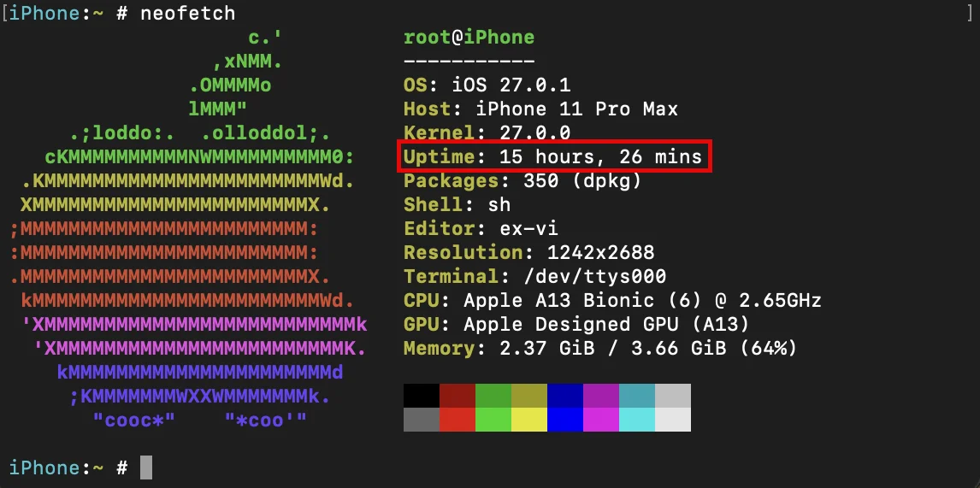Click the .;loddo:. .olloddol;. logo line
The height and width of the screenshot is (488, 980).
(x=199, y=132)
